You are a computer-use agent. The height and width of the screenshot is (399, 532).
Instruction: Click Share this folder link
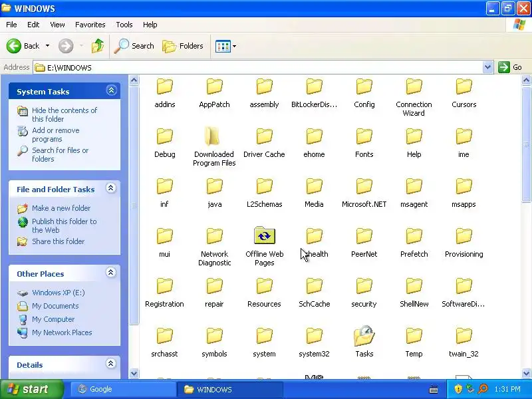coord(58,241)
